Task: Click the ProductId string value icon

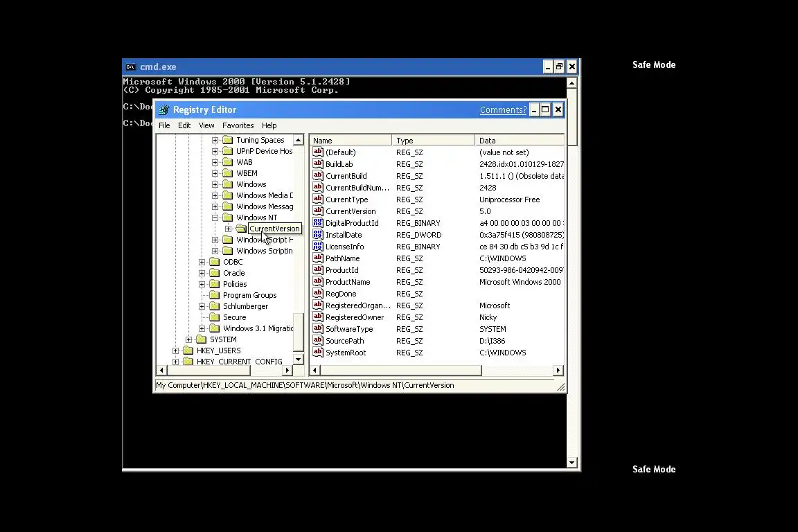Action: [x=318, y=270]
